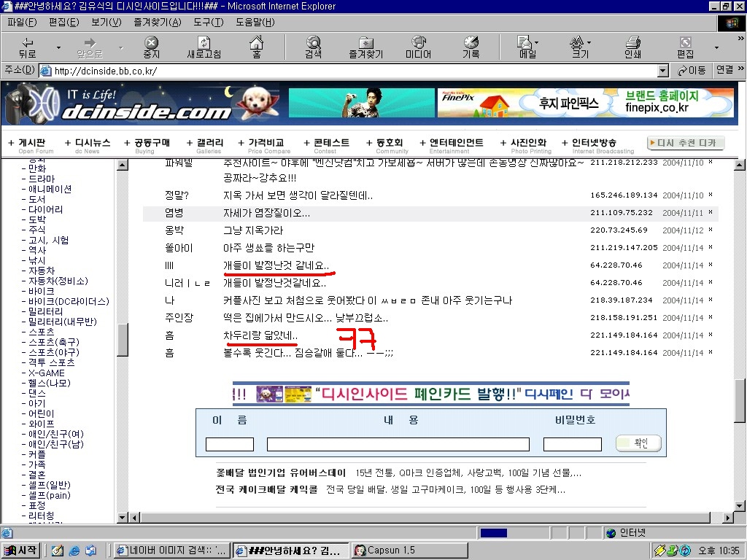
Task: Open the 즐겨찾기 (Favorites) toolbar icon
Action: (x=366, y=47)
